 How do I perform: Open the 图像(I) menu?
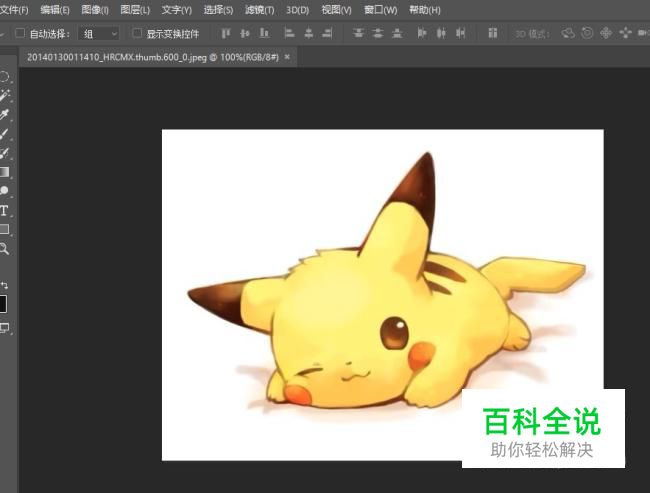(95, 10)
